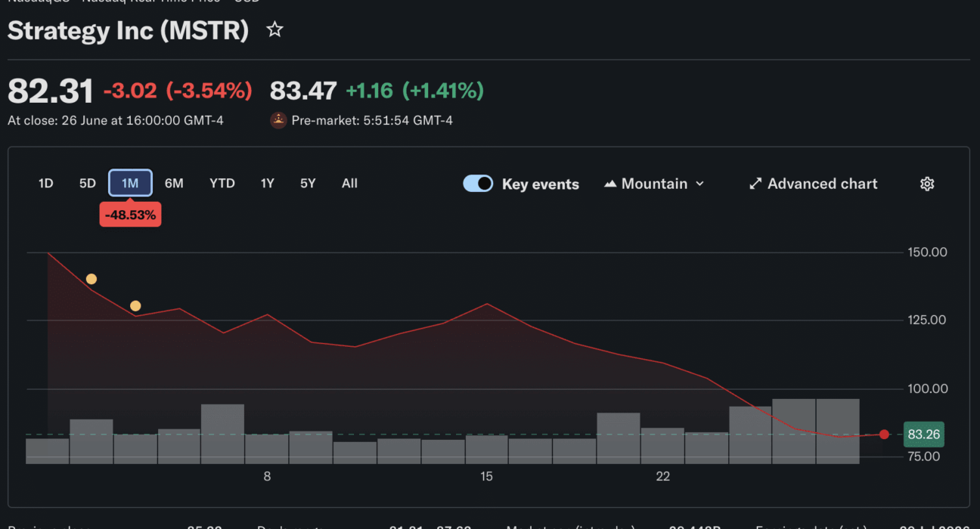The height and width of the screenshot is (529, 980).
Task: Click the 83.26 price label
Action: tap(923, 435)
